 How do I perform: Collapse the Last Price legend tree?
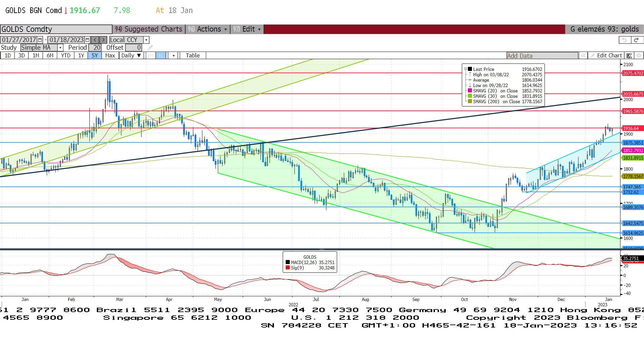pos(466,69)
